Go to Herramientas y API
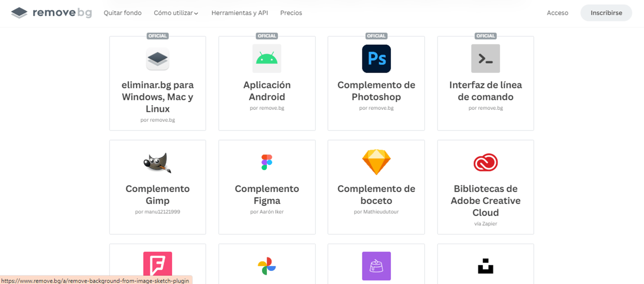 point(239,13)
